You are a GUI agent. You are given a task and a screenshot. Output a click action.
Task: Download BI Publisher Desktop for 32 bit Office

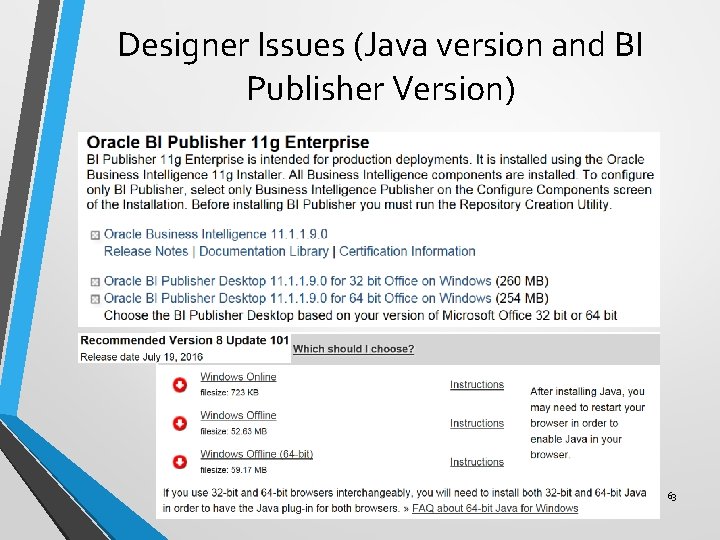[x=298, y=281]
